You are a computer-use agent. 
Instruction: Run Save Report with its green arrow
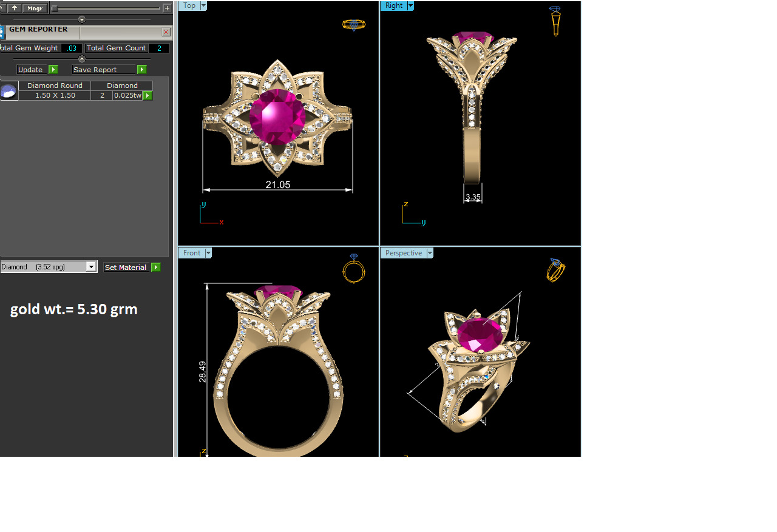point(142,70)
